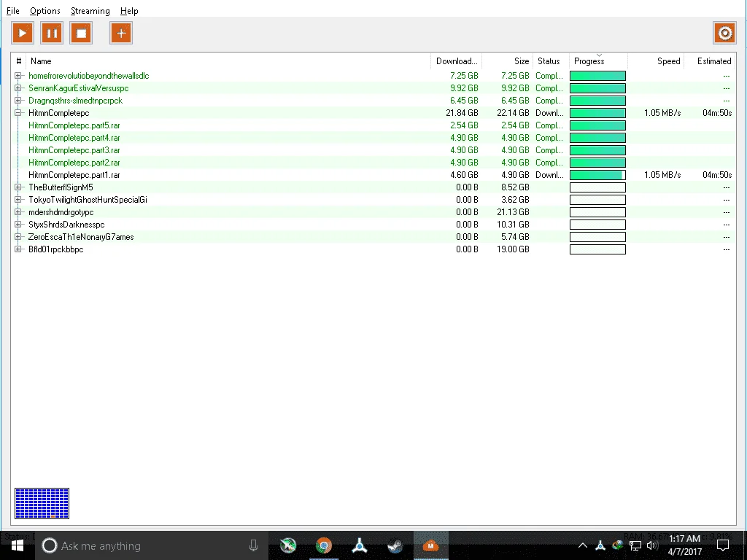Select HitmnCompletepc.part2.rar file row

373,163
